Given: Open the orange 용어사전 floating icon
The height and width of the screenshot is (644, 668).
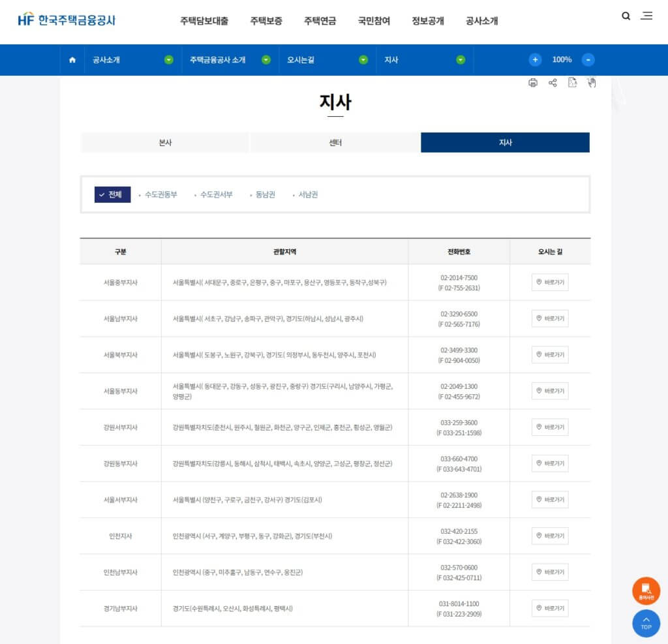Looking at the screenshot, I should 646,590.
